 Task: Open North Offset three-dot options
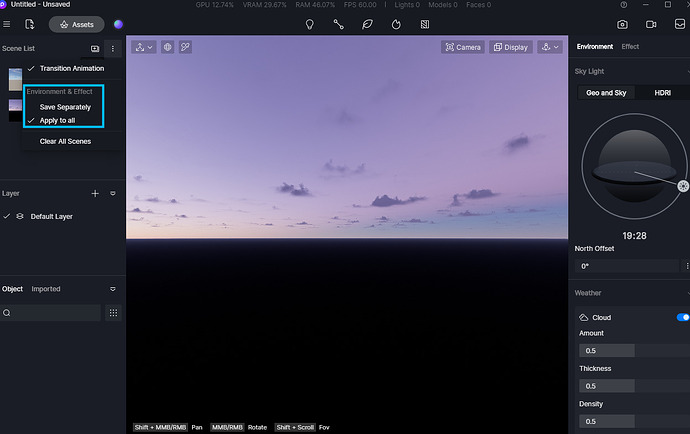point(687,266)
